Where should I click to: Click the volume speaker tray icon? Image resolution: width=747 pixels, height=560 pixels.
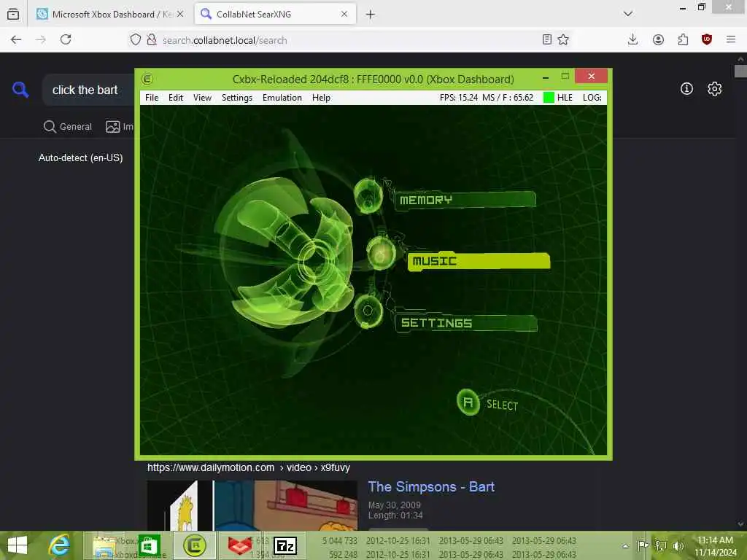[x=678, y=545]
